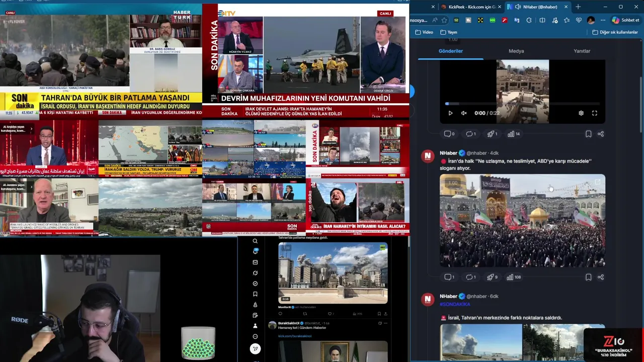Open the music media control toolbar icon
Image resolution: width=644 pixels, height=362 pixels.
555,20
